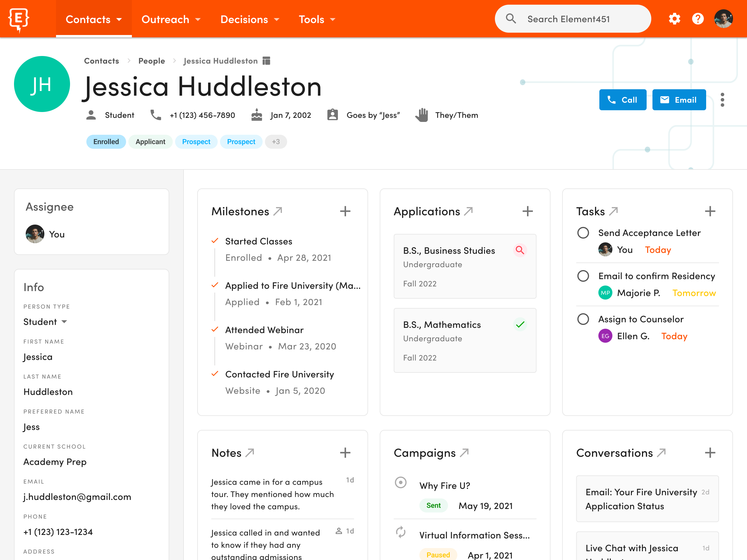Open Applications card expand arrow icon
The width and height of the screenshot is (747, 560).
point(468,211)
